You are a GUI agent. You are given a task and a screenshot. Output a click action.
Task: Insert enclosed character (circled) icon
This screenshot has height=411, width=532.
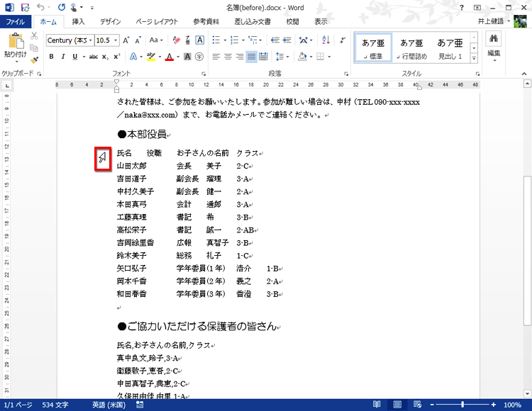tap(199, 57)
